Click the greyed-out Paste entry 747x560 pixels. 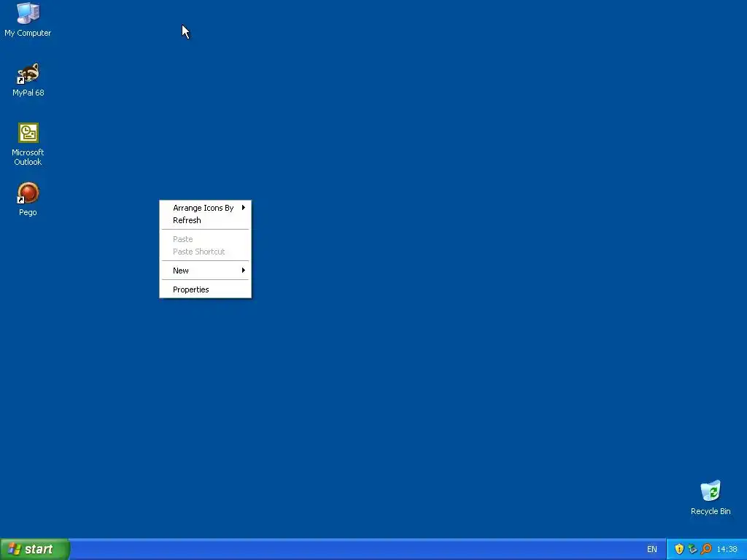(x=205, y=239)
